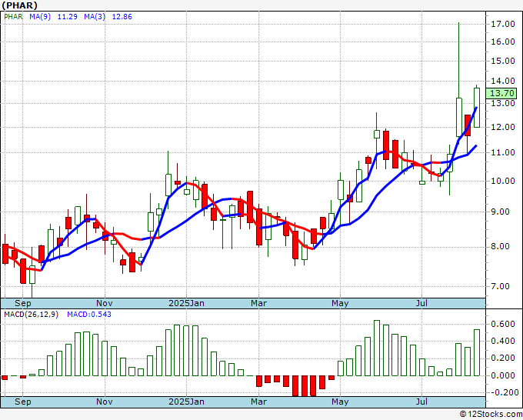Click the MA(3) legend label

[x=95, y=17]
